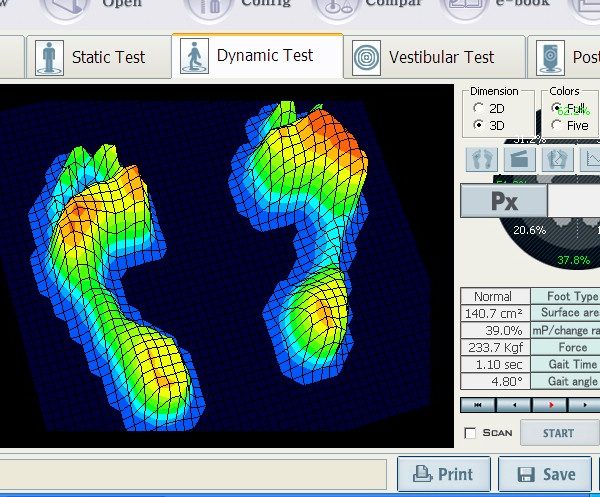
Task: Skip to first frame playback button
Action: pos(478,405)
